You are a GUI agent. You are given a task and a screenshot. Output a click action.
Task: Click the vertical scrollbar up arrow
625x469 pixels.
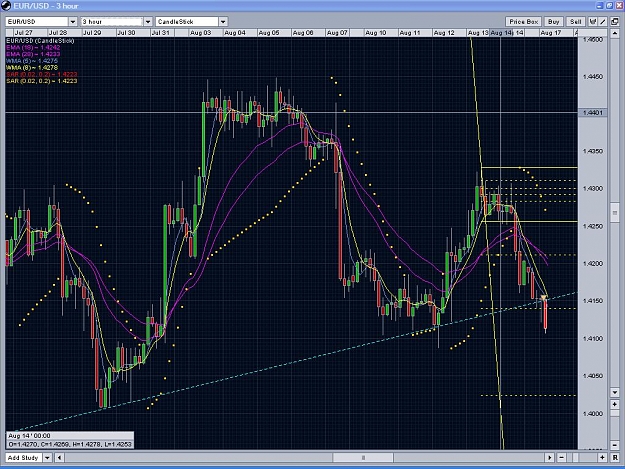tap(615, 33)
